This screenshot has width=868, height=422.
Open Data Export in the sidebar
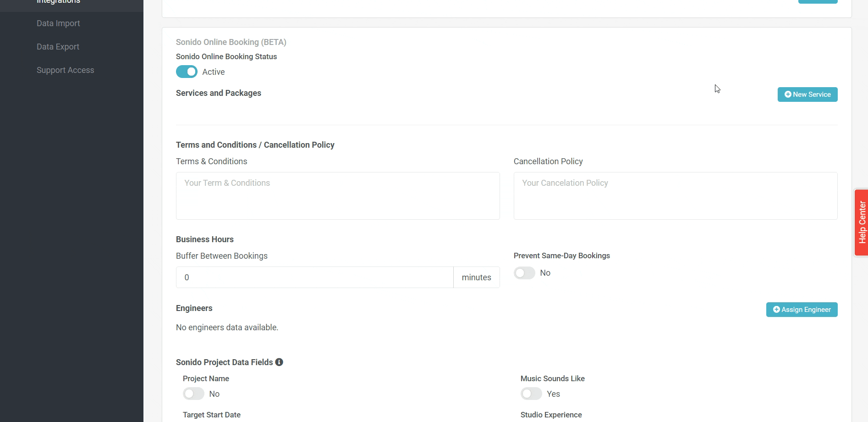[x=58, y=47]
